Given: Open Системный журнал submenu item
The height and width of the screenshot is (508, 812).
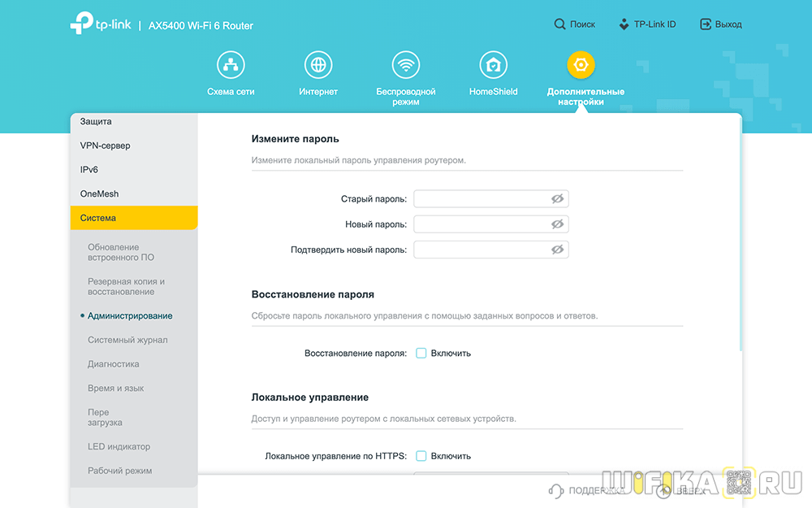Looking at the screenshot, I should (127, 340).
